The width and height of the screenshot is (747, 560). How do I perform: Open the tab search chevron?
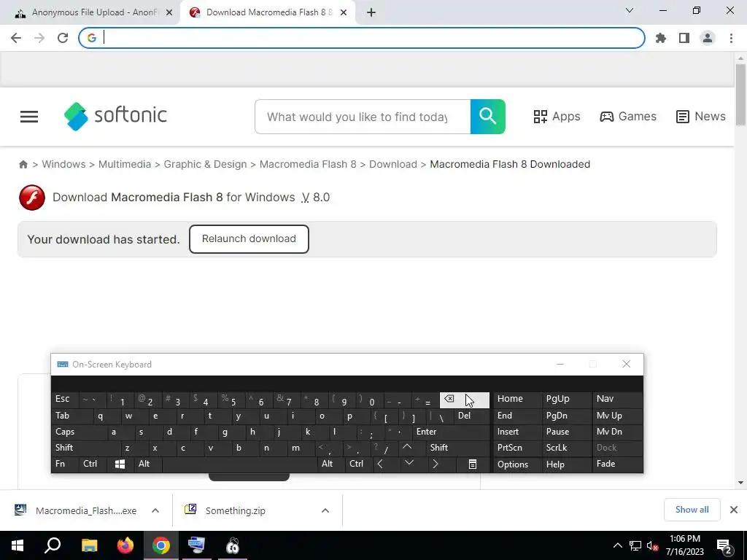[x=630, y=10]
